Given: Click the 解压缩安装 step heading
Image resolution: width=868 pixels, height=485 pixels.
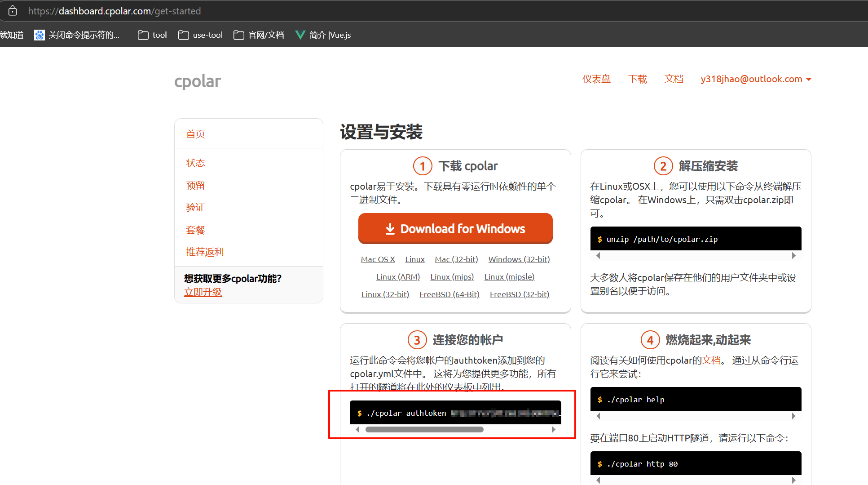Looking at the screenshot, I should 708,166.
